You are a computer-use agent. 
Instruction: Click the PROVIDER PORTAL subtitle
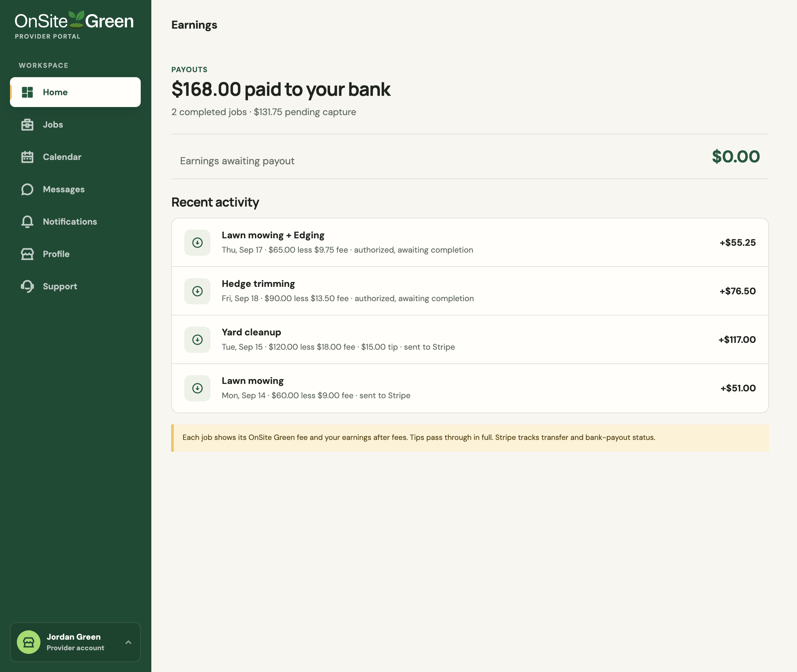pos(48,37)
